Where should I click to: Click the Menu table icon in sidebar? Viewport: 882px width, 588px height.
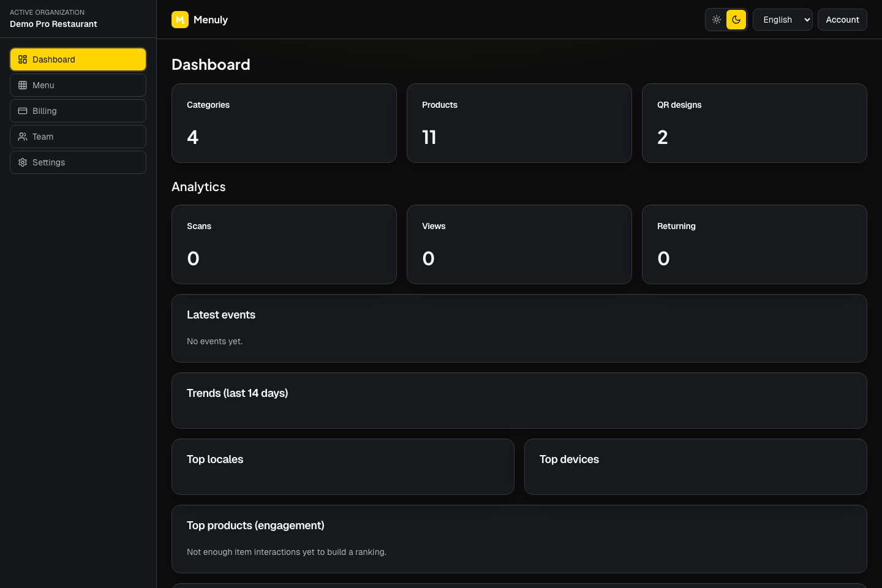23,85
